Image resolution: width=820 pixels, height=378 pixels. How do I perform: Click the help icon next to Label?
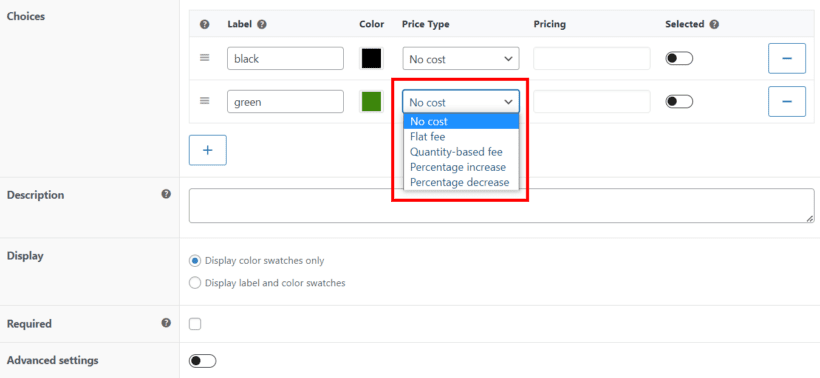click(262, 24)
